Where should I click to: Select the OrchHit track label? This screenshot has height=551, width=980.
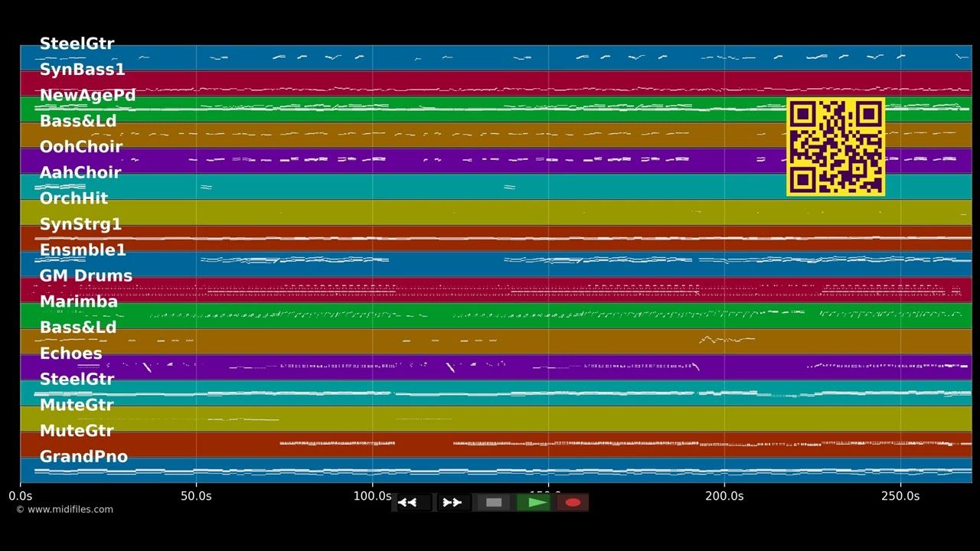point(73,199)
